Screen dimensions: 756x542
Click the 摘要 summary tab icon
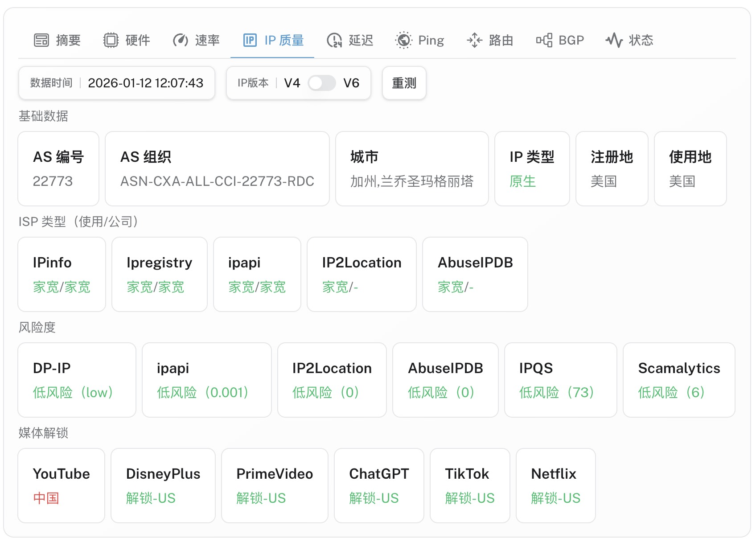[x=41, y=40]
